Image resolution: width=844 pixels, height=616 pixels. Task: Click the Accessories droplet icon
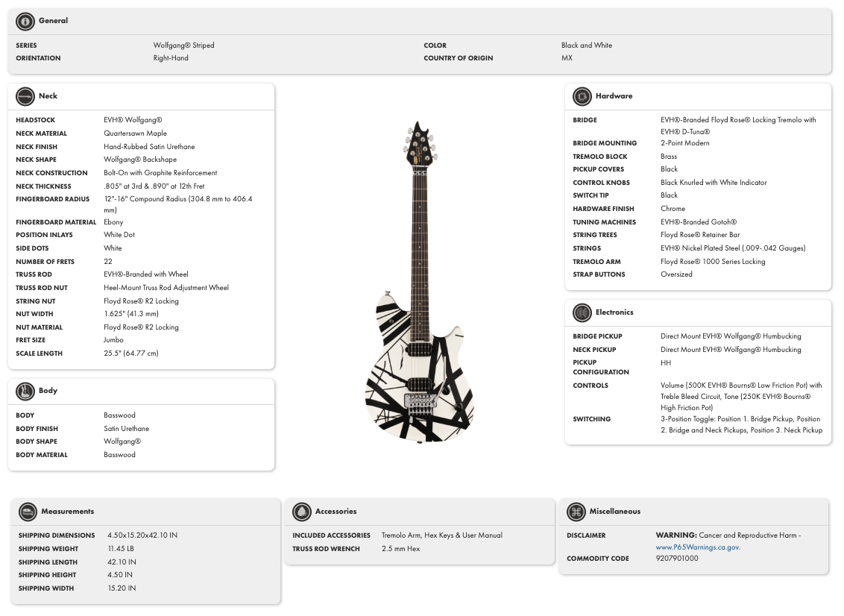pos(301,512)
